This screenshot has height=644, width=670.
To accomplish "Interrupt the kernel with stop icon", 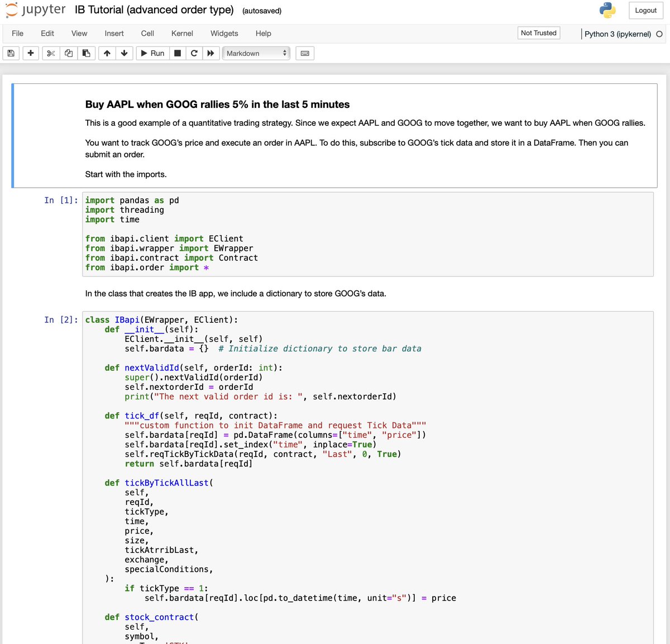I will (178, 53).
